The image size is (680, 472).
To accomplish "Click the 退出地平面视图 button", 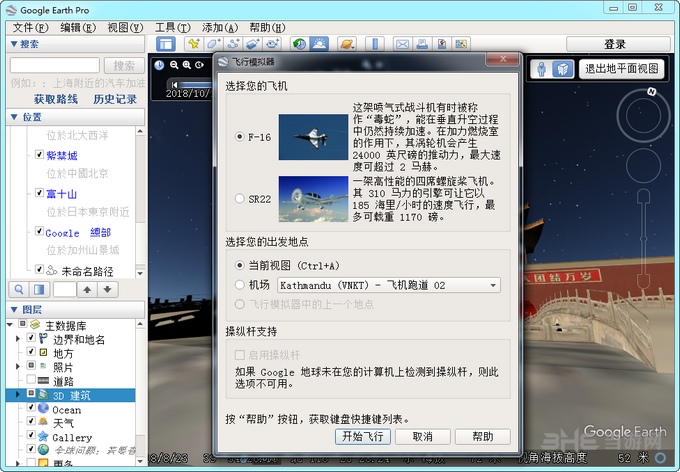I will tap(621, 69).
